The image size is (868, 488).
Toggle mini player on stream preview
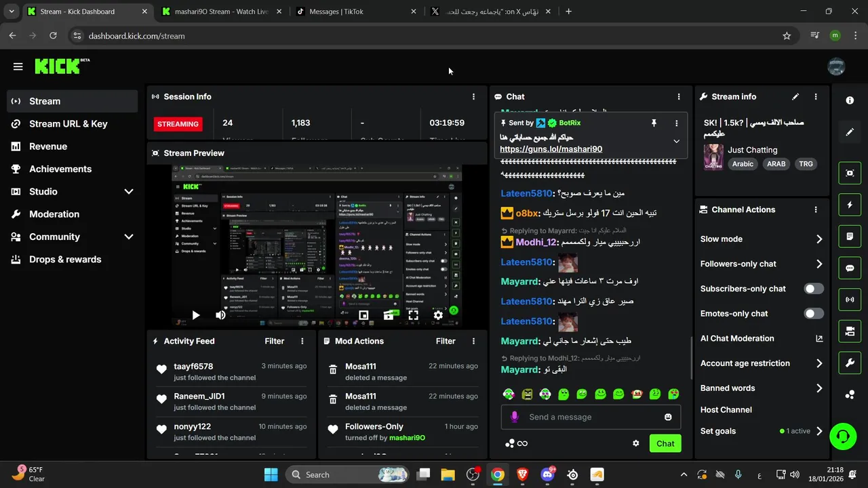(363, 315)
